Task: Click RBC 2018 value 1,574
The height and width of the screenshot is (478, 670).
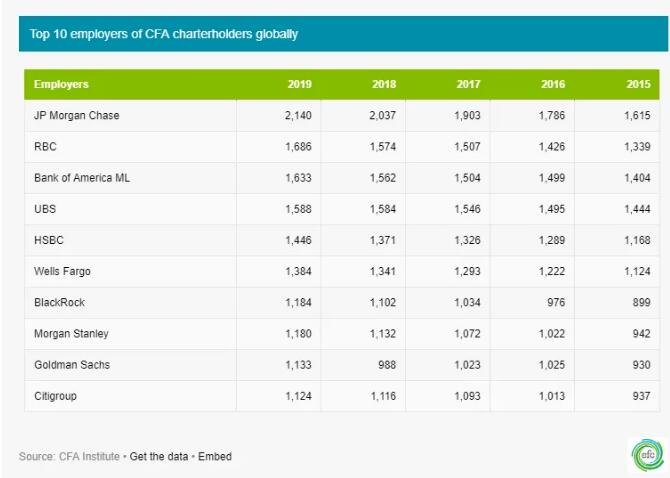Action: (x=383, y=147)
